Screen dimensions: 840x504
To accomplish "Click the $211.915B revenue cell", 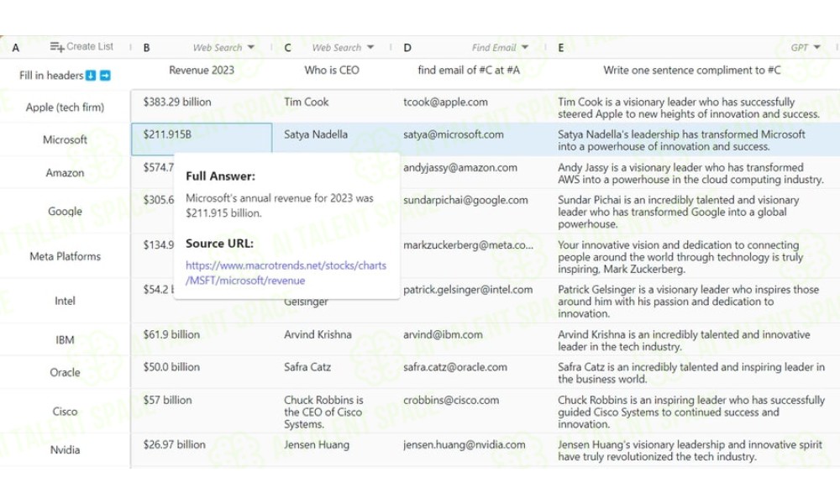I will tap(202, 139).
